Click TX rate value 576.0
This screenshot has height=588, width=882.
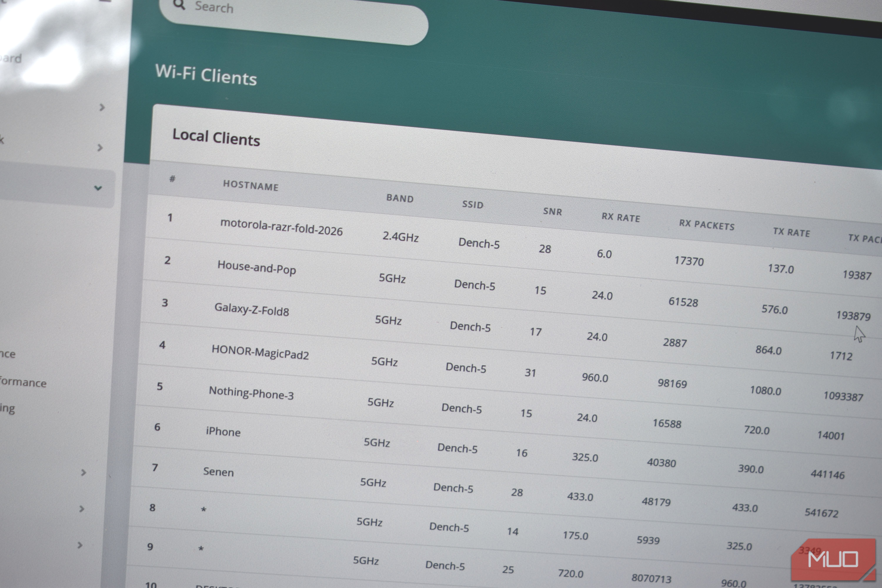pyautogui.click(x=774, y=309)
